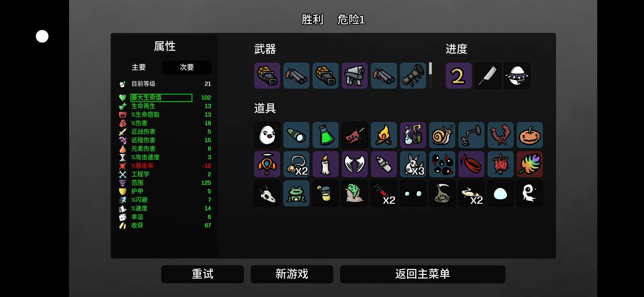The image size is (644, 297).
Task: Select the 最大生命值 stat row
Action: click(x=165, y=98)
